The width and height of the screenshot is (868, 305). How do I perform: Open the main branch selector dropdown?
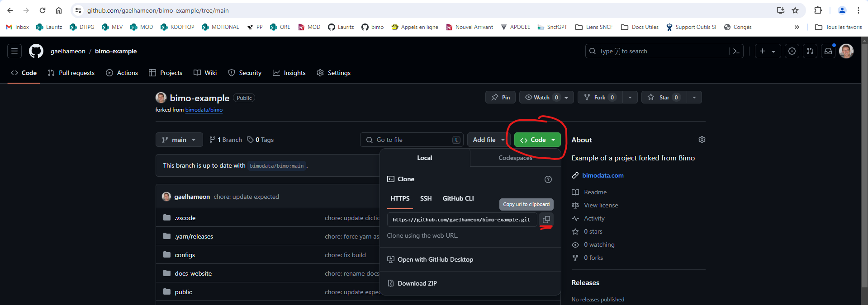[179, 140]
